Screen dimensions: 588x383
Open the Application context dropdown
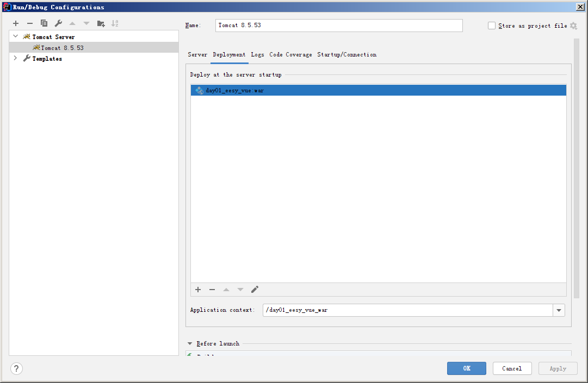(x=559, y=310)
